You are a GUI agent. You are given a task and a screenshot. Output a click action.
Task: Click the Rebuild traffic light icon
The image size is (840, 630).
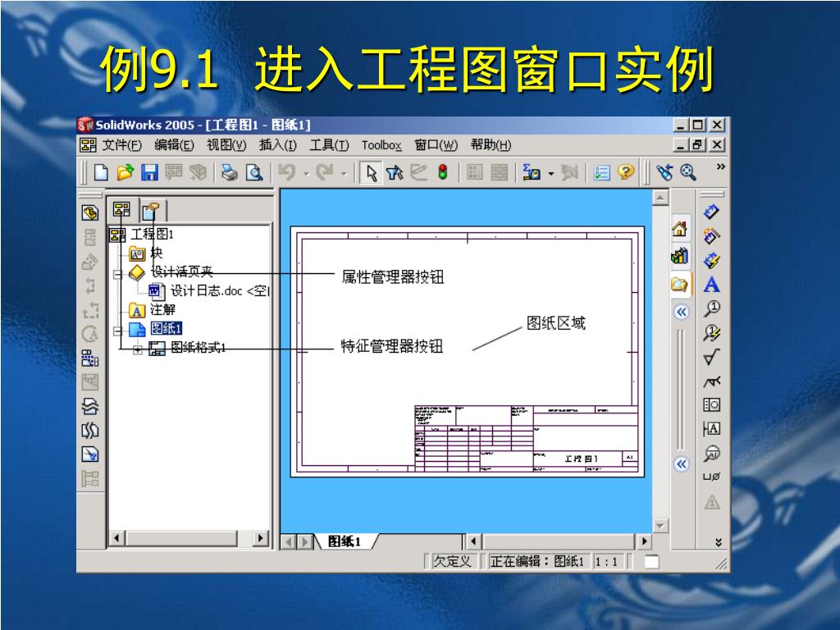point(443,172)
